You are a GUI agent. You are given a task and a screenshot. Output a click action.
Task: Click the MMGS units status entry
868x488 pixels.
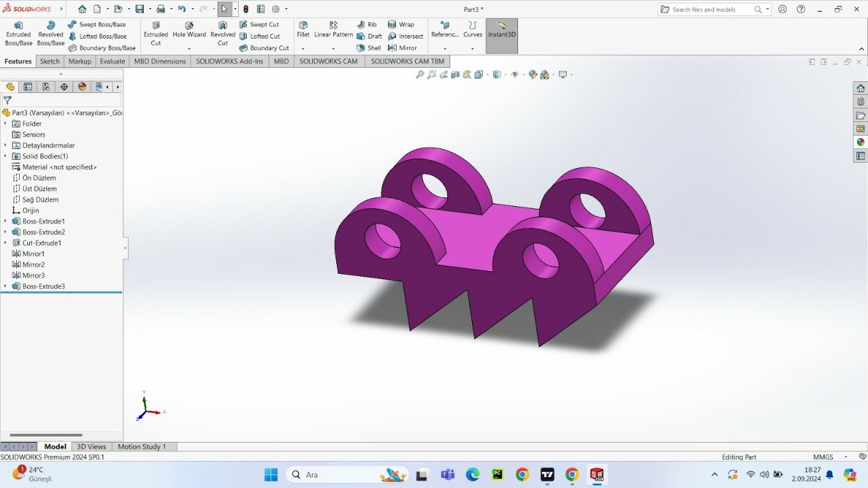(823, 457)
